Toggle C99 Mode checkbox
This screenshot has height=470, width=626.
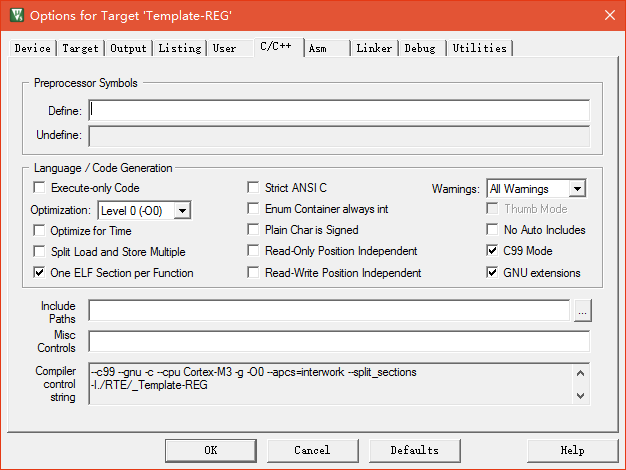pos(493,251)
